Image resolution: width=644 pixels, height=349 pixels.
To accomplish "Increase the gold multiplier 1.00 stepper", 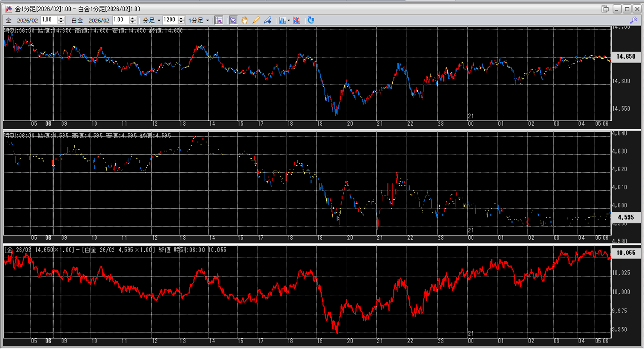I will pyautogui.click(x=61, y=18).
